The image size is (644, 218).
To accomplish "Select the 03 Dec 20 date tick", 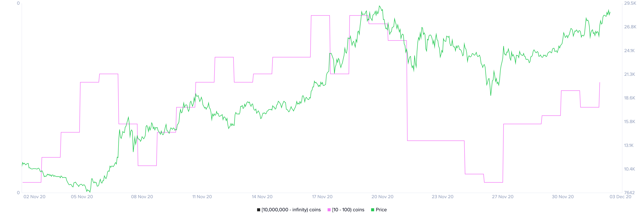I will click(x=620, y=197).
